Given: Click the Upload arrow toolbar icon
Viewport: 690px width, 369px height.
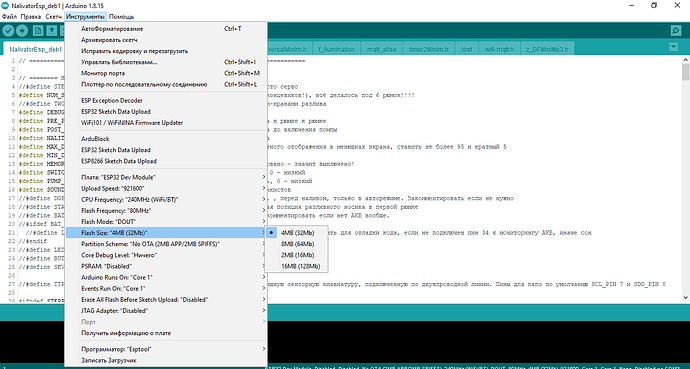Looking at the screenshot, I should tap(22, 31).
